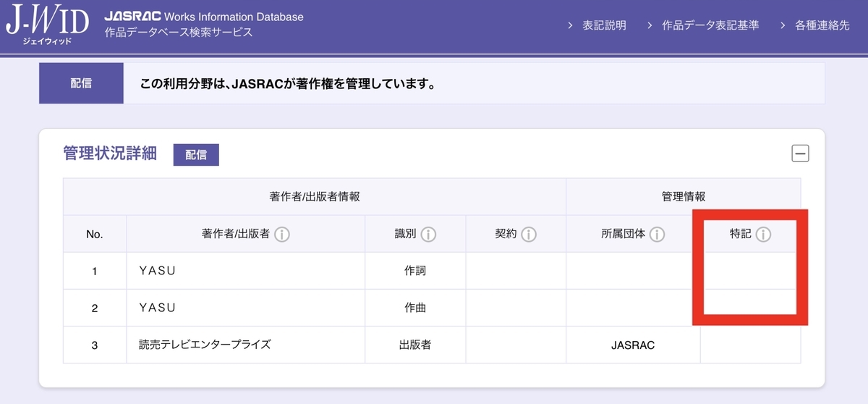Click the 作曲 cell
The height and width of the screenshot is (404, 868).
415,308
